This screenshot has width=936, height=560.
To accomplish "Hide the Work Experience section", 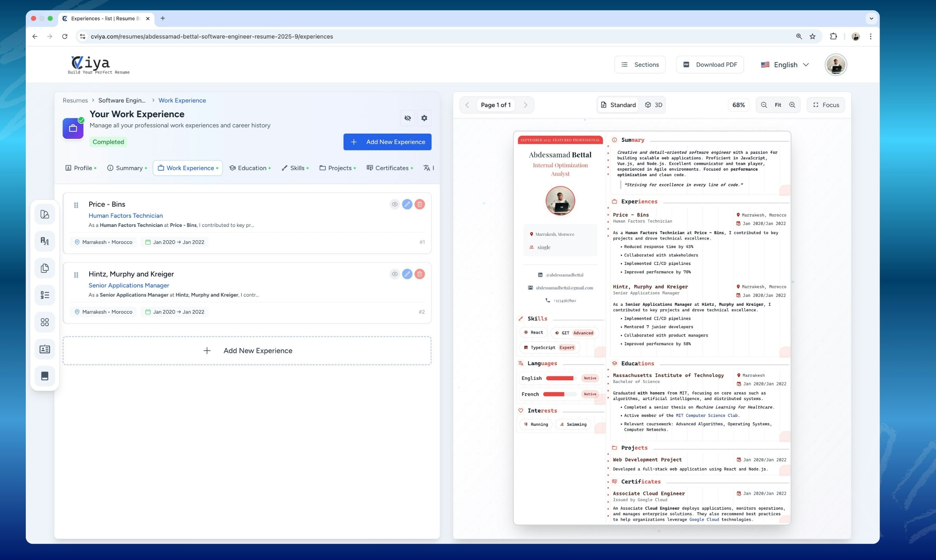I will (407, 118).
